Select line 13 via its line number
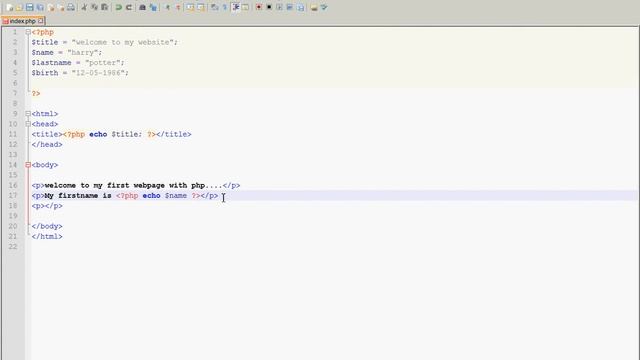 click(x=13, y=155)
